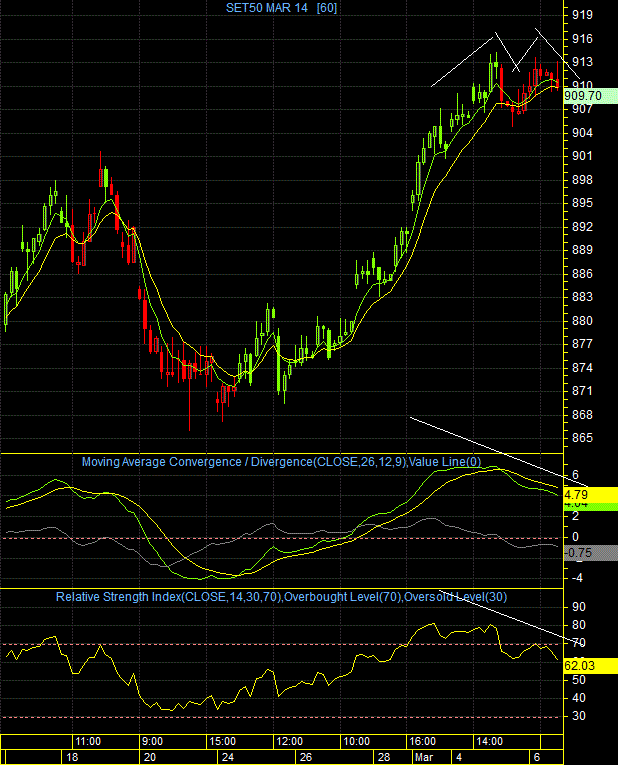Click the Relative Strength Index title text
The width and height of the screenshot is (618, 765).
281,597
